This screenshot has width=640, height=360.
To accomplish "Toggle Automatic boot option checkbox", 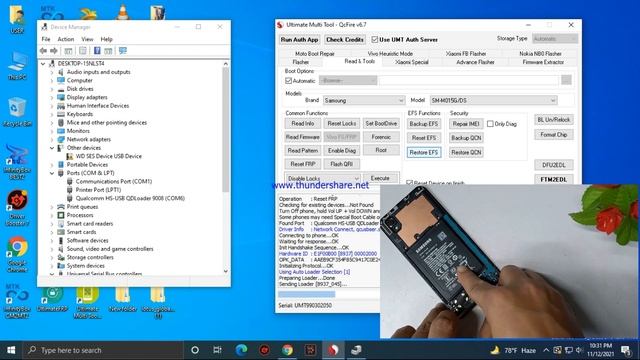I will (289, 81).
